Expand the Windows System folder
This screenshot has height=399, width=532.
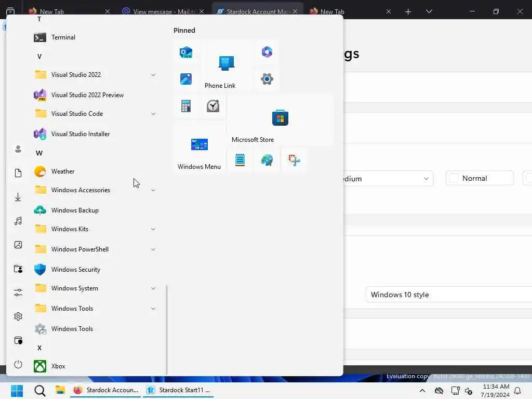click(153, 288)
